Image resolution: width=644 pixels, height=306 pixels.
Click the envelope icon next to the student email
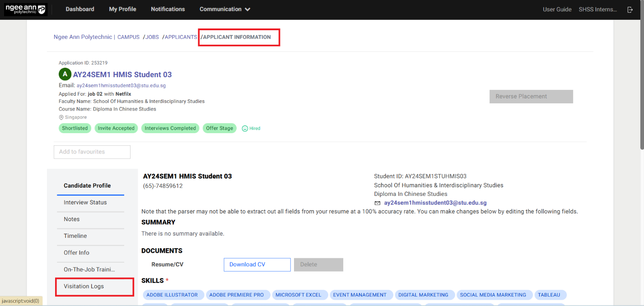378,203
